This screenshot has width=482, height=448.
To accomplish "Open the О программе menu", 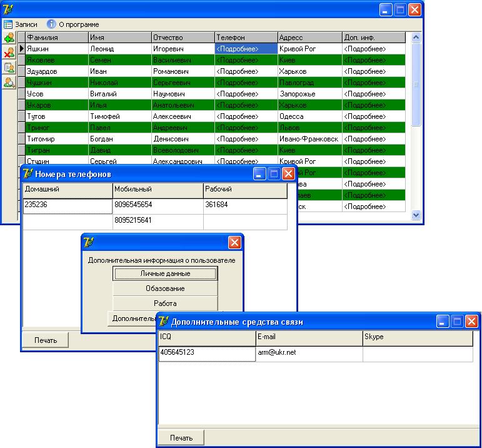I will point(73,24).
